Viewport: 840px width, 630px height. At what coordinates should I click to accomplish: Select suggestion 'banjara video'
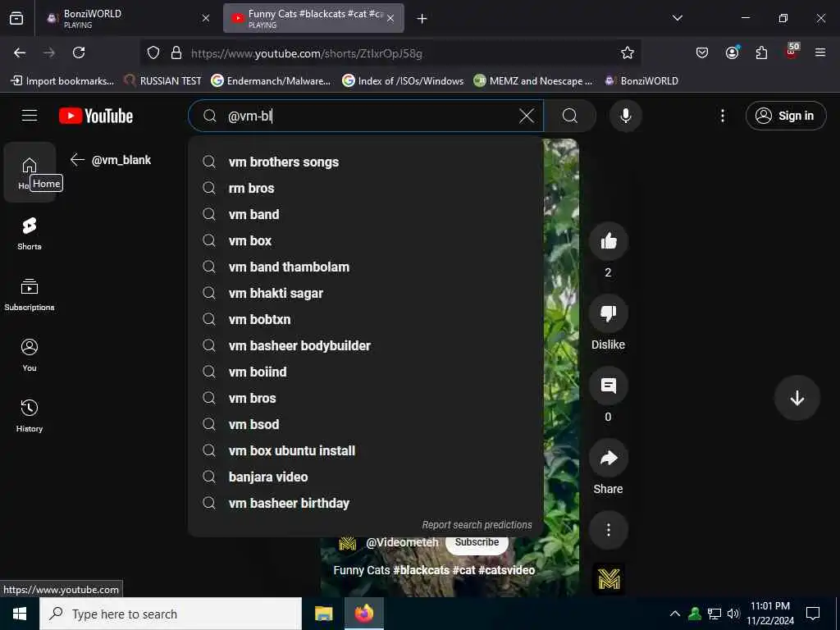[x=365, y=477]
